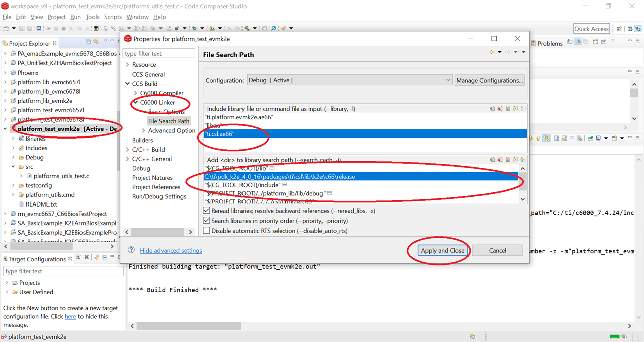The height and width of the screenshot is (342, 644).
Task: Click the 'here' link in Target Configurations
Action: 70,316
